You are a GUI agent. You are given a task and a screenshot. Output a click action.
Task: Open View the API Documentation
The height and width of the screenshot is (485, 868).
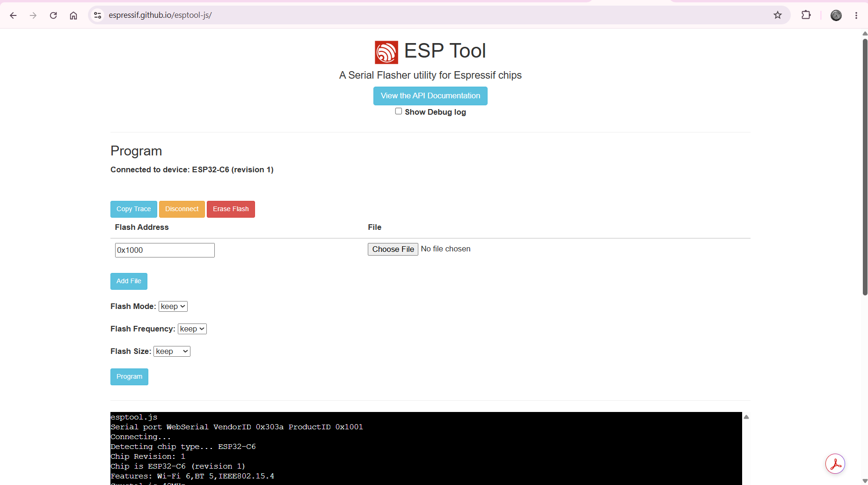430,96
